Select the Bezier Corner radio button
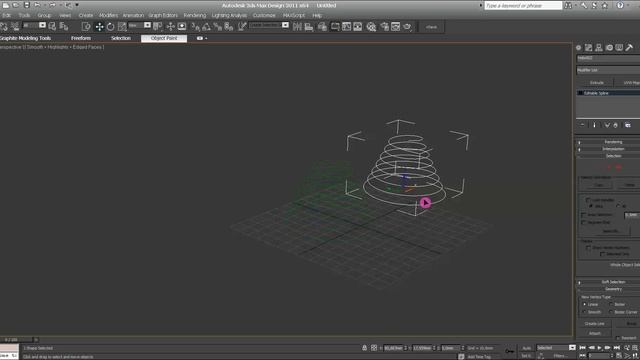The image size is (640, 360). (611, 312)
